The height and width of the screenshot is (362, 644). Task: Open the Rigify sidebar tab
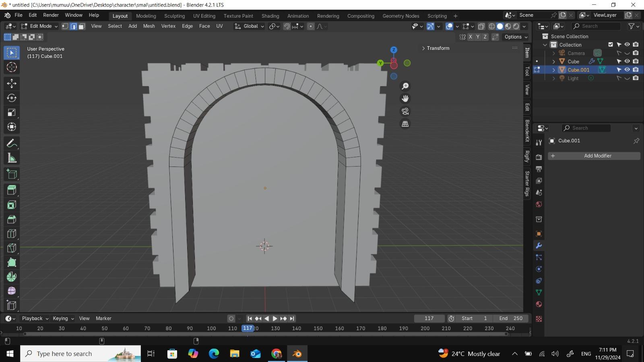(527, 156)
